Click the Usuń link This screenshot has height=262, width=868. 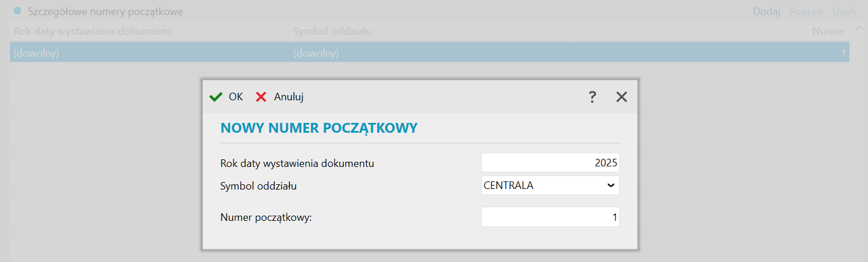(844, 12)
